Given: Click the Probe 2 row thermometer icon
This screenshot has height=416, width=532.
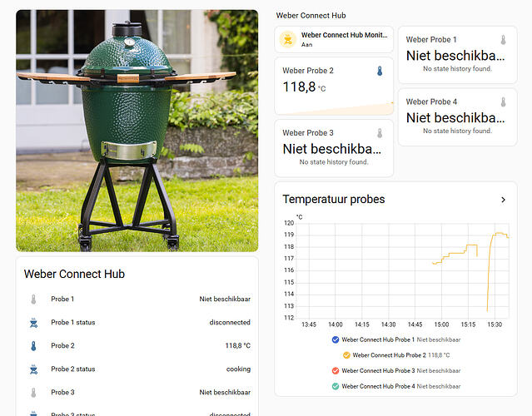Looking at the screenshot, I should click(x=33, y=346).
